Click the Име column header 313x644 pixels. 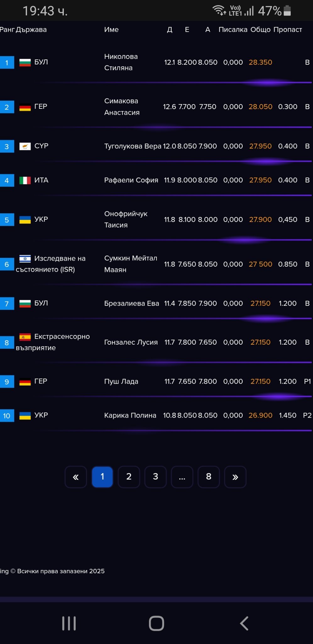tap(111, 30)
